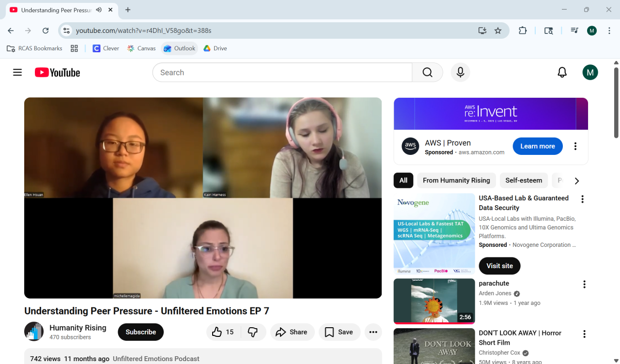Share the video using Share button
Screen dimensions: 620x364
pyautogui.click(x=292, y=332)
